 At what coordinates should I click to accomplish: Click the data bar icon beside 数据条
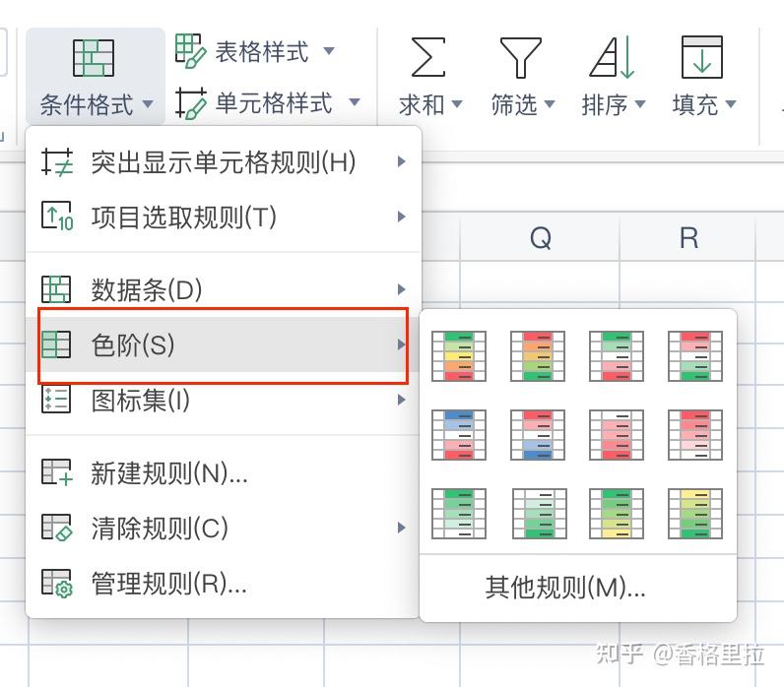pos(56,289)
